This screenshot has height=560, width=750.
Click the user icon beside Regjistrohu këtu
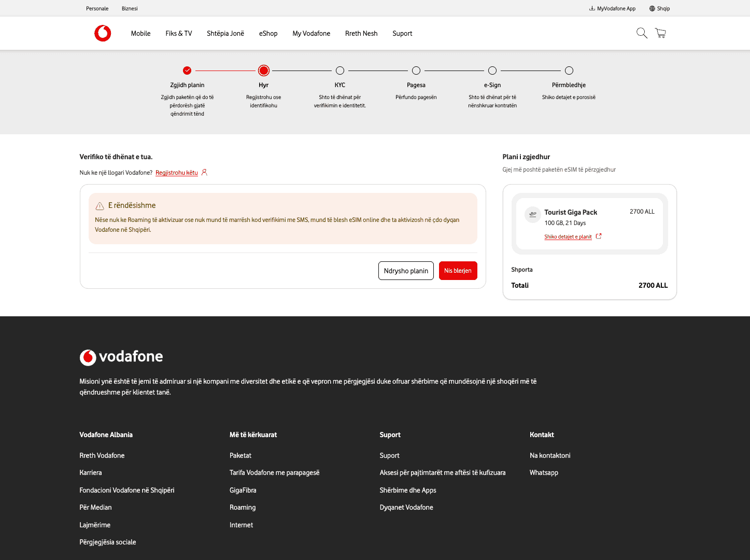tap(204, 172)
